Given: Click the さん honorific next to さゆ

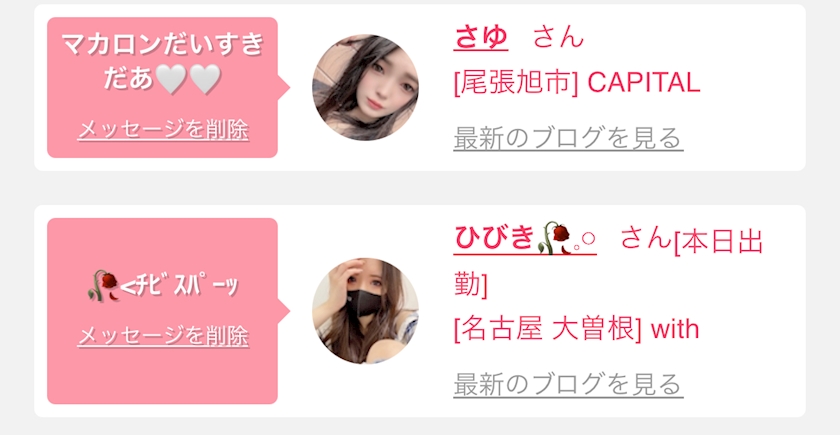Looking at the screenshot, I should (x=558, y=38).
